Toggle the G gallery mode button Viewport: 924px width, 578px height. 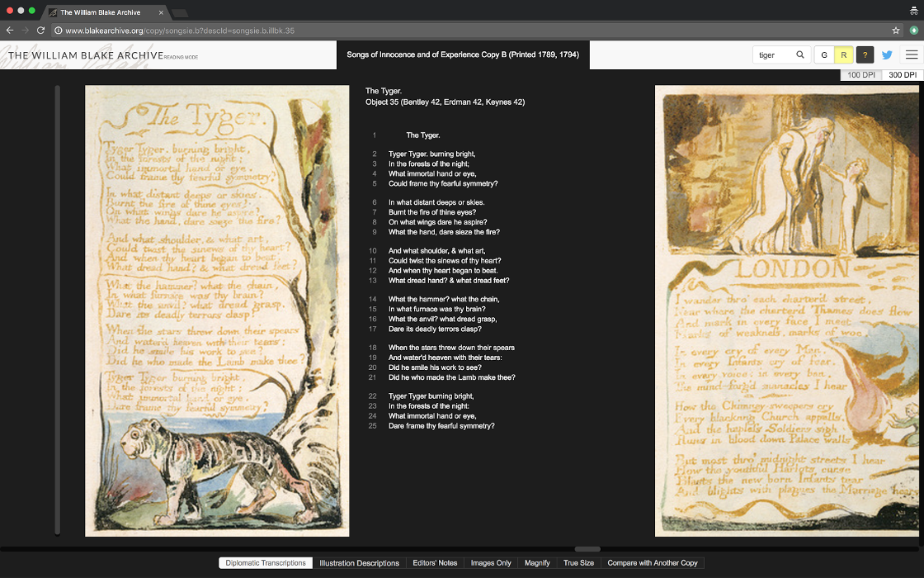click(x=824, y=54)
